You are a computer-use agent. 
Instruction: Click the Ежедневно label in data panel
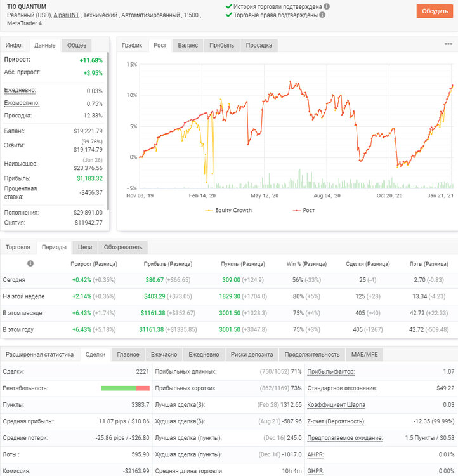(x=20, y=90)
